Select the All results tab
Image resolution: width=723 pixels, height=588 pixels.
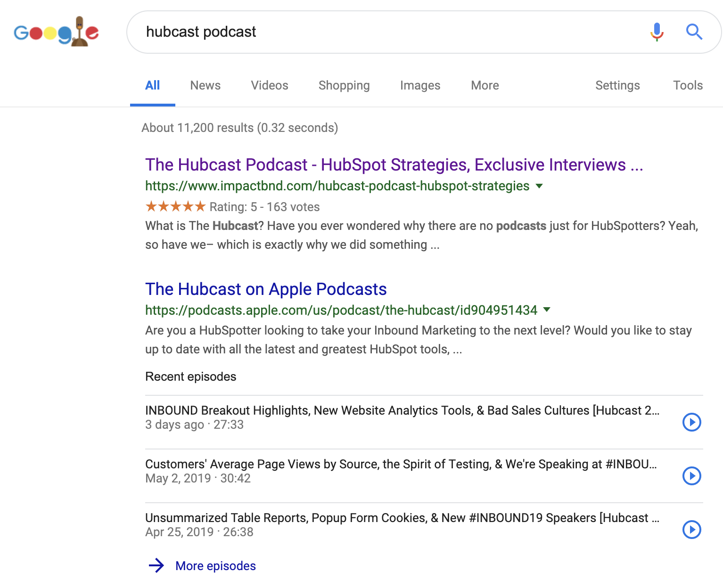click(153, 85)
